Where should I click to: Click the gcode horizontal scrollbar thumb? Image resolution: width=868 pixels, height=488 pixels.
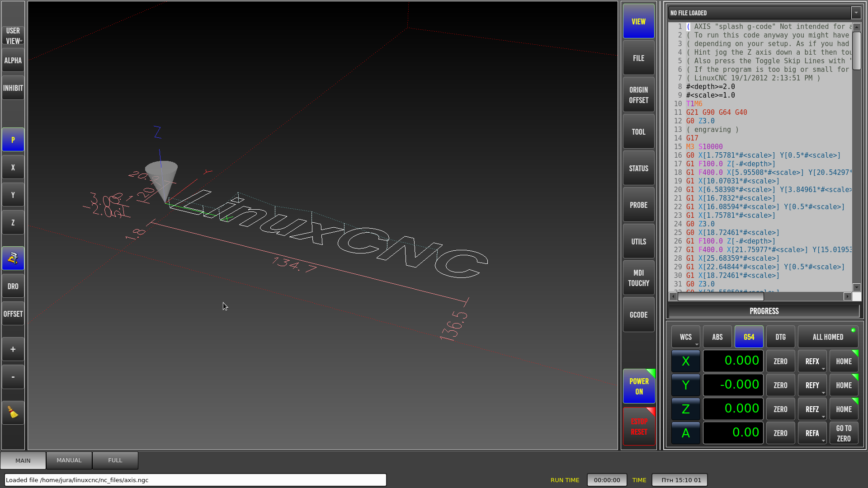pos(720,296)
